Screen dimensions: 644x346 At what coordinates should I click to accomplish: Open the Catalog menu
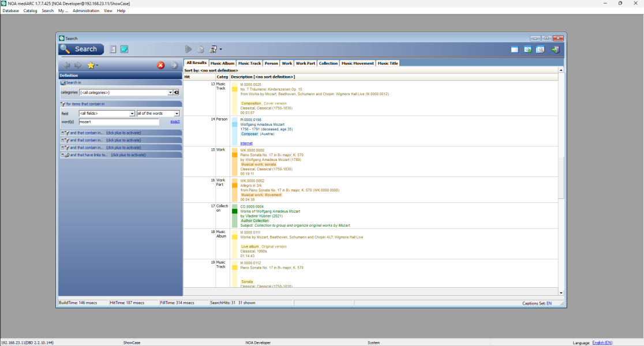pos(30,11)
